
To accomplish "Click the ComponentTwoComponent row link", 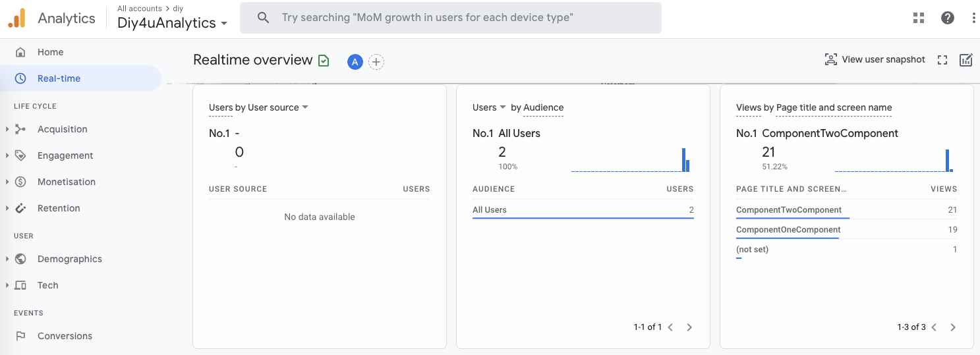I will (x=789, y=210).
